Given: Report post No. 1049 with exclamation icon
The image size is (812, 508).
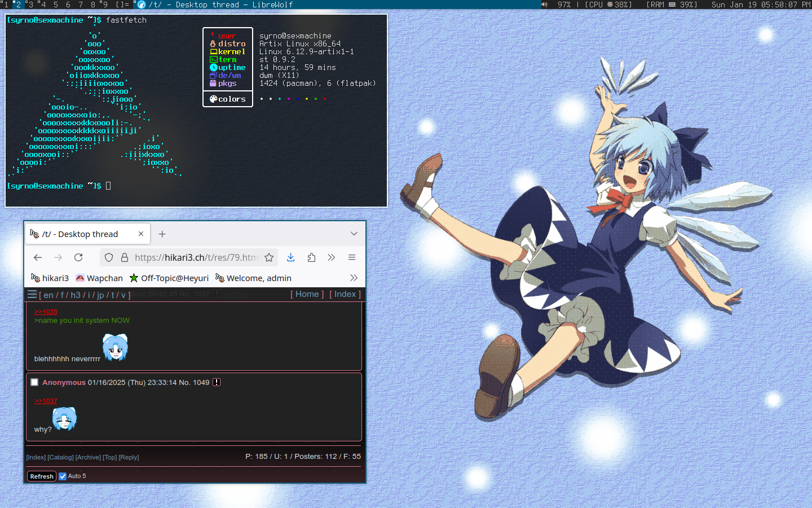Looking at the screenshot, I should click(217, 382).
